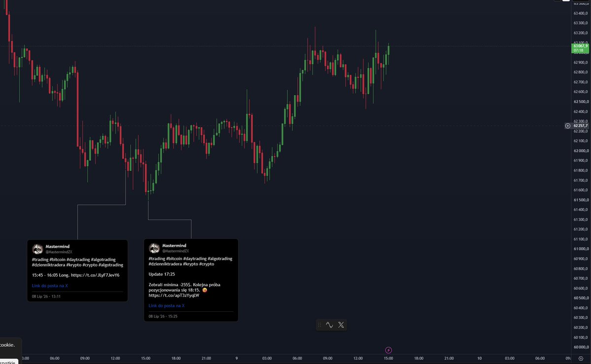Click the lone '9' date label on time axis
Viewport: 591px width, 364px height.
pyautogui.click(x=237, y=359)
